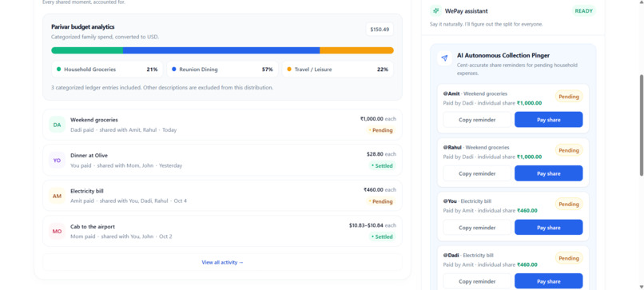Pay share for @Rahul Weekend groceries
Screen dimensions: 644x290
click(548, 173)
